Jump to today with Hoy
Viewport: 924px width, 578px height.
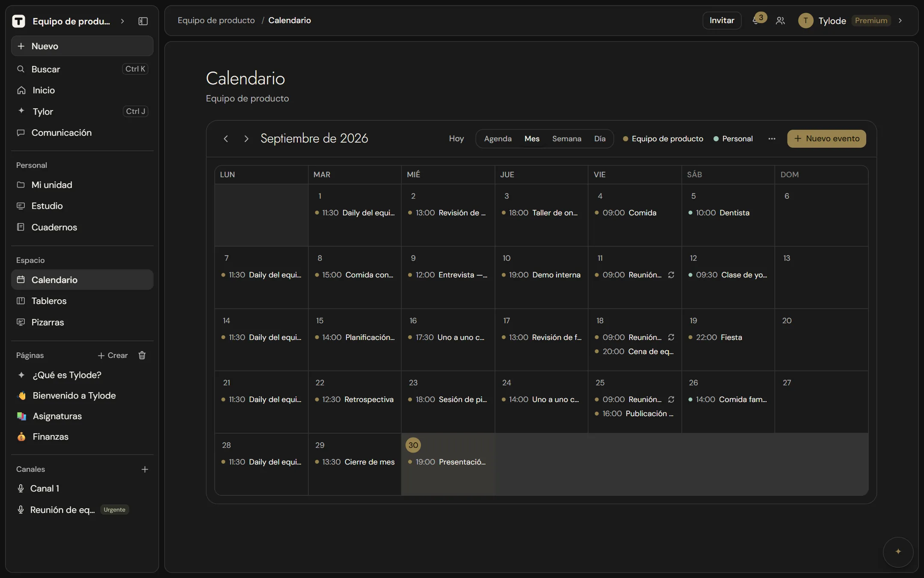[456, 139]
